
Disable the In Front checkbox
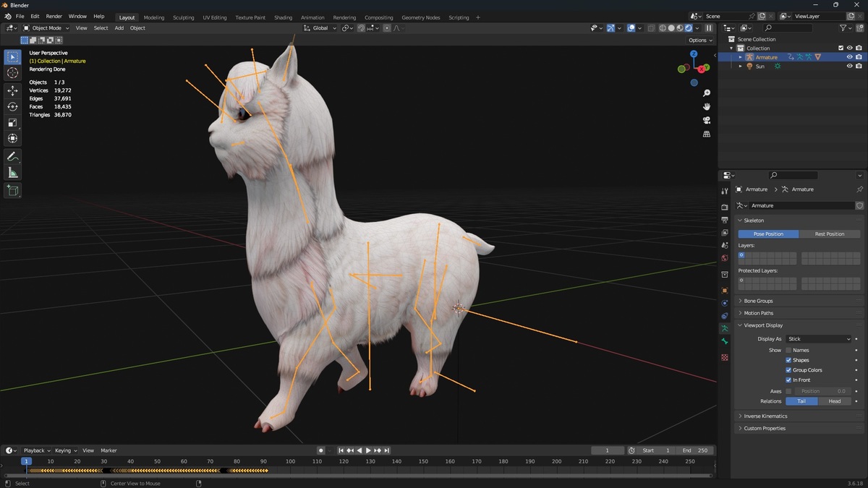788,380
